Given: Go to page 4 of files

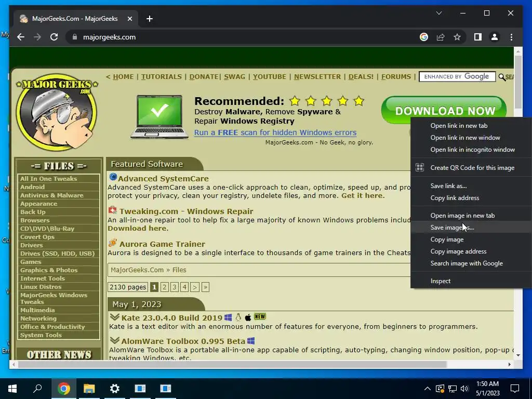Looking at the screenshot, I should click(x=184, y=287).
